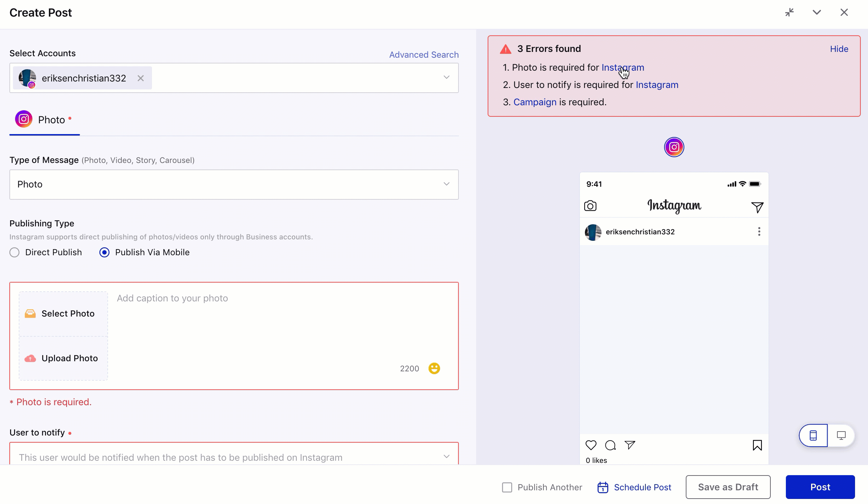Click the emoji smiley face icon
This screenshot has width=868, height=504.
pyautogui.click(x=434, y=368)
